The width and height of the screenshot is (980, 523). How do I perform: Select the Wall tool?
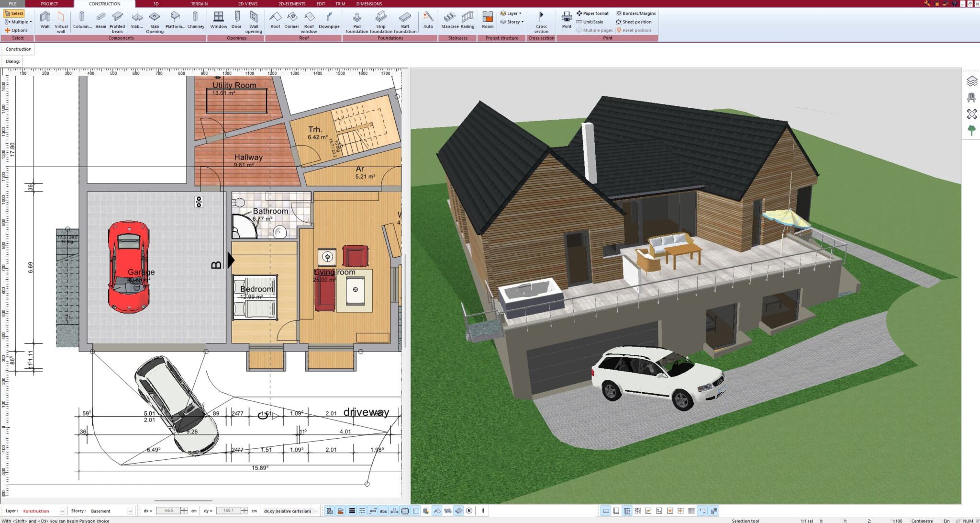pyautogui.click(x=45, y=19)
